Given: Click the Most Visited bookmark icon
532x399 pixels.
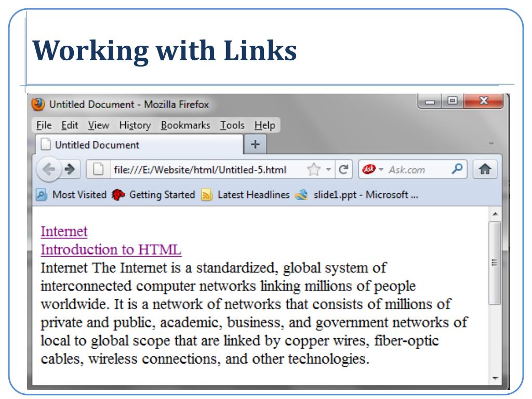Looking at the screenshot, I should pos(42,195).
